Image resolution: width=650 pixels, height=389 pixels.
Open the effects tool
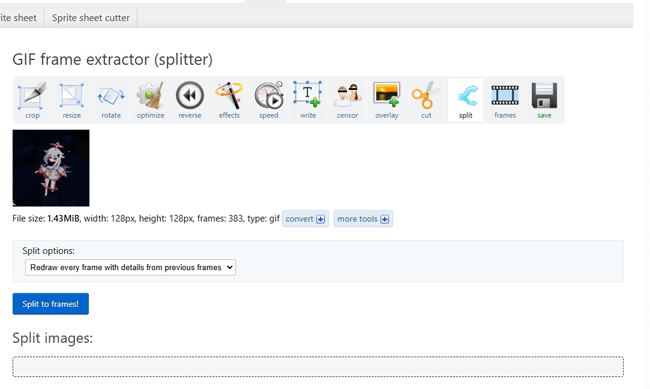229,100
